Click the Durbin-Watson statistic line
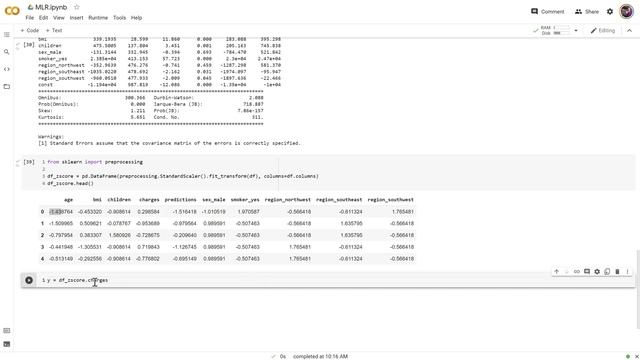 pos(209,98)
